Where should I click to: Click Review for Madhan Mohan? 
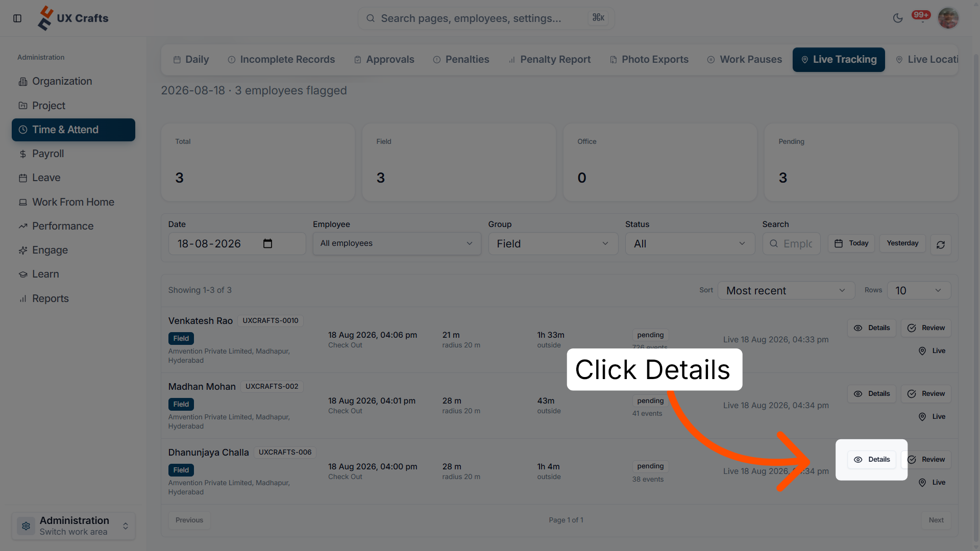tap(926, 394)
